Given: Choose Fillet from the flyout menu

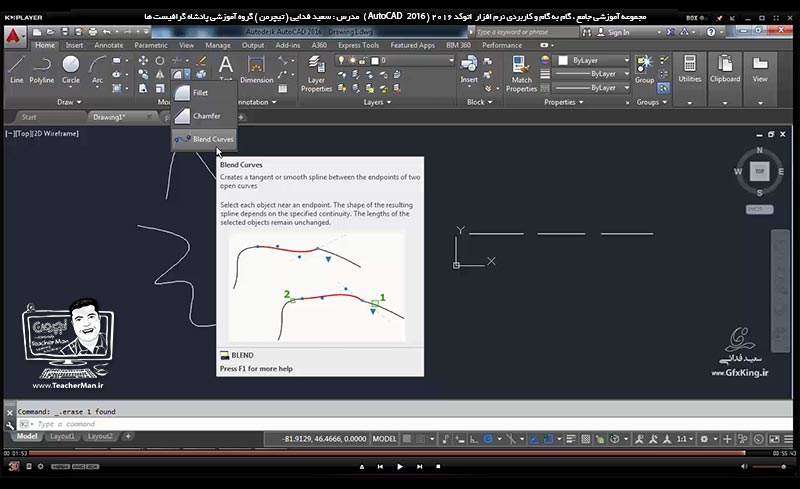Looking at the screenshot, I should [x=204, y=93].
